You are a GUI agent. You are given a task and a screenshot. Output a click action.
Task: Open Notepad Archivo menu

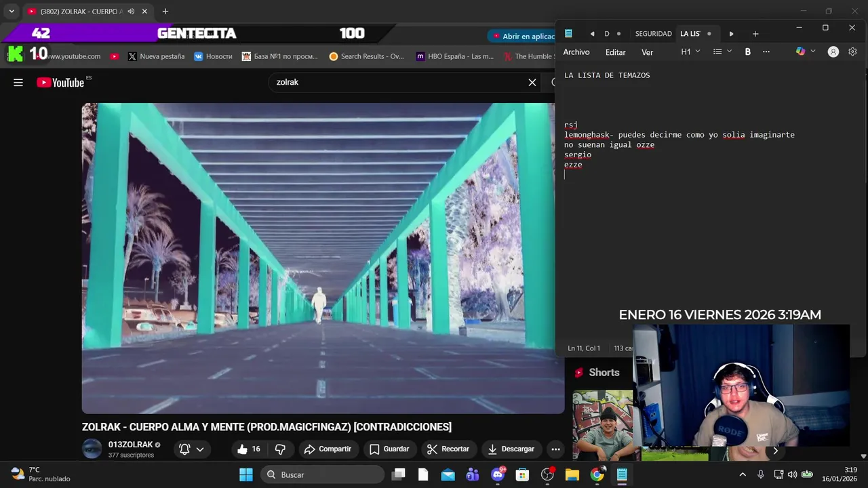576,52
